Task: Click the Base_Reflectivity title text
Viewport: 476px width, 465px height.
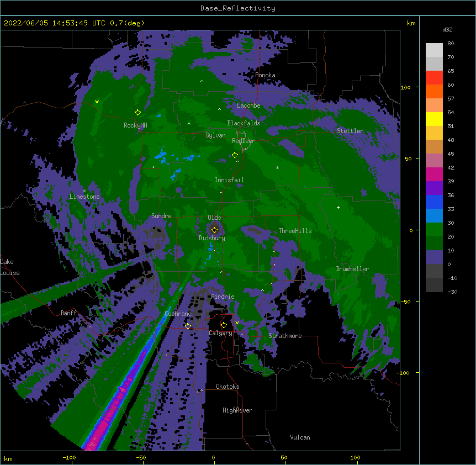Action: tap(238, 8)
